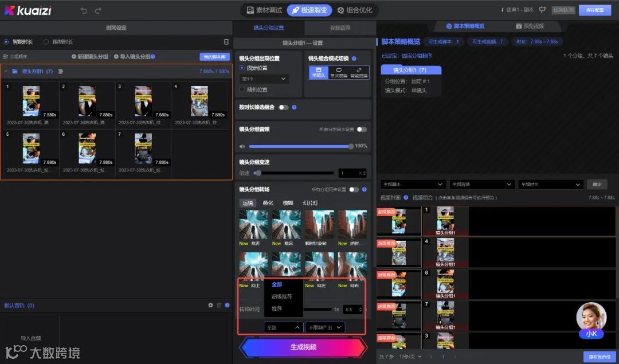Click the 任务队列 button
The height and width of the screenshot is (364, 619).
coord(563,10)
